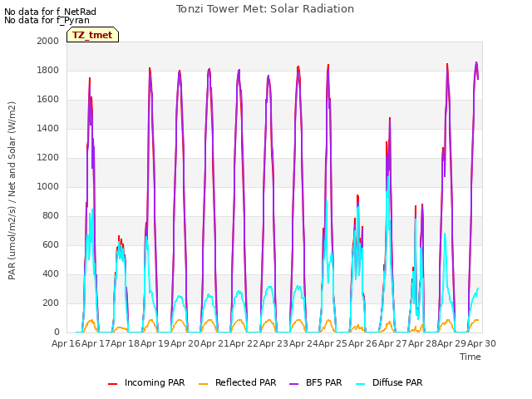Click the 'No data for f_NetRad' message

[50, 12]
